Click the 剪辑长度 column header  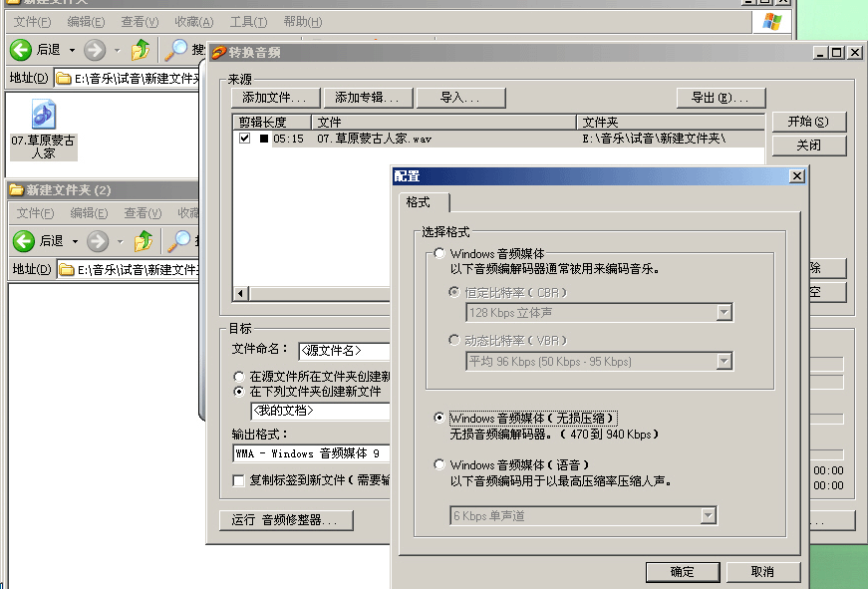coord(272,123)
